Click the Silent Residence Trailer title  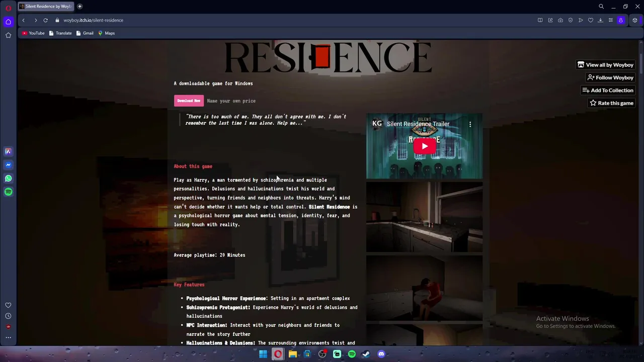[418, 124]
